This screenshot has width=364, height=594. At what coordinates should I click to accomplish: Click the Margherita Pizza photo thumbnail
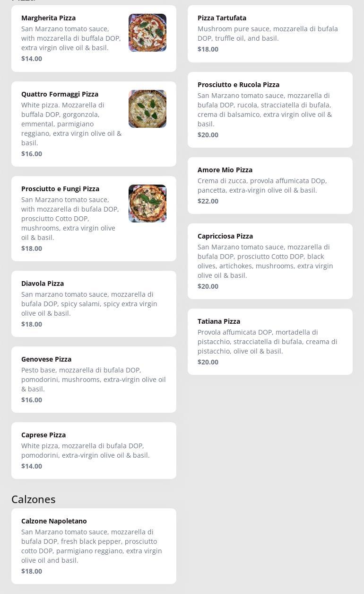click(147, 33)
